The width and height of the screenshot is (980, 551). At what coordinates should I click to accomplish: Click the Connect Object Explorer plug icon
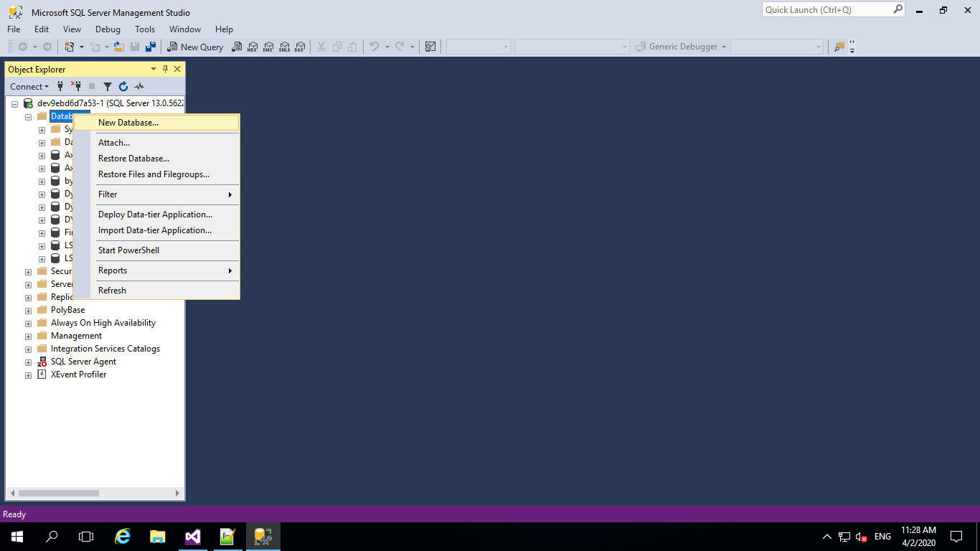pyautogui.click(x=61, y=86)
